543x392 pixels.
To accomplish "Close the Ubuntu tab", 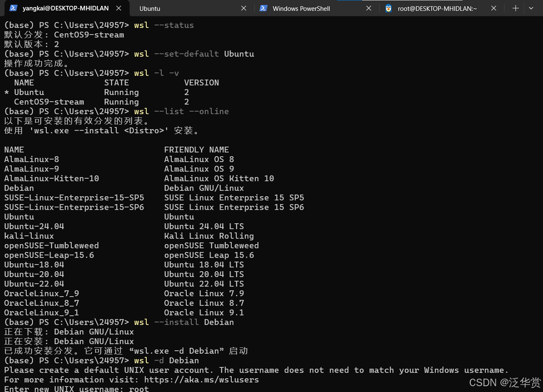I will (x=244, y=8).
